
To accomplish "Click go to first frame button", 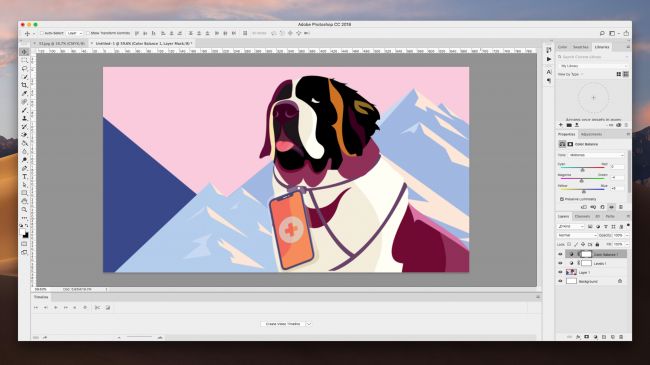I will [x=36, y=308].
